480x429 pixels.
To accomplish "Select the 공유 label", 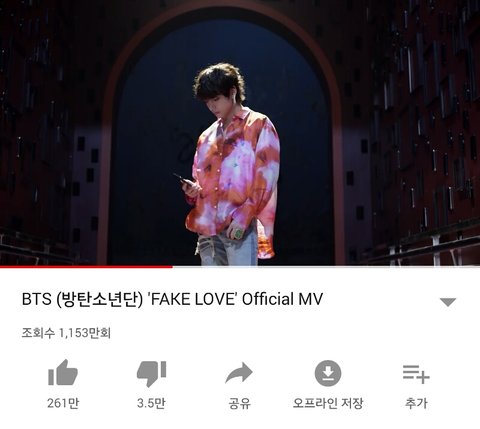I will [x=239, y=403].
